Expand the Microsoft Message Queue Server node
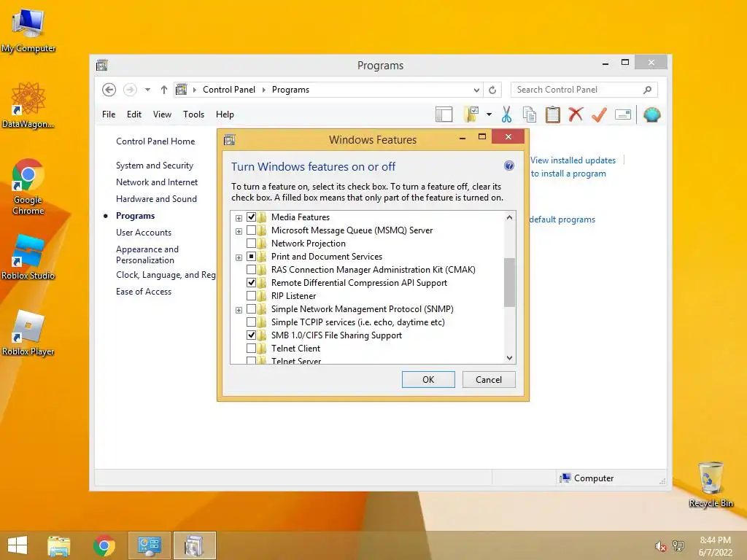Viewport: 747px width, 560px height. (x=239, y=231)
